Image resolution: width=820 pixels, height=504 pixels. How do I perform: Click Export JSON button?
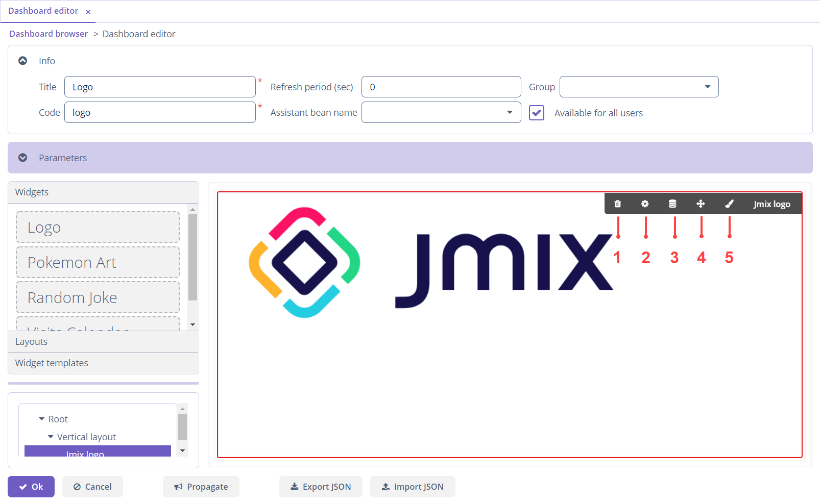click(321, 487)
